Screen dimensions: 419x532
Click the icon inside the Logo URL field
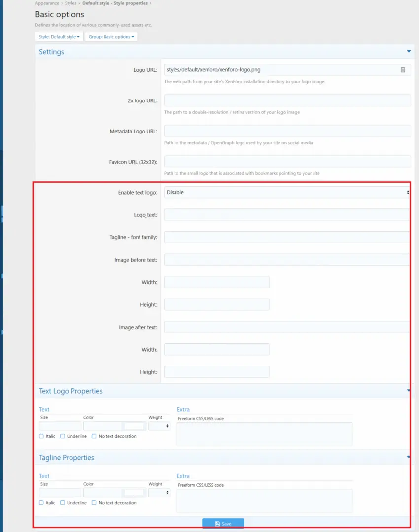pos(403,70)
